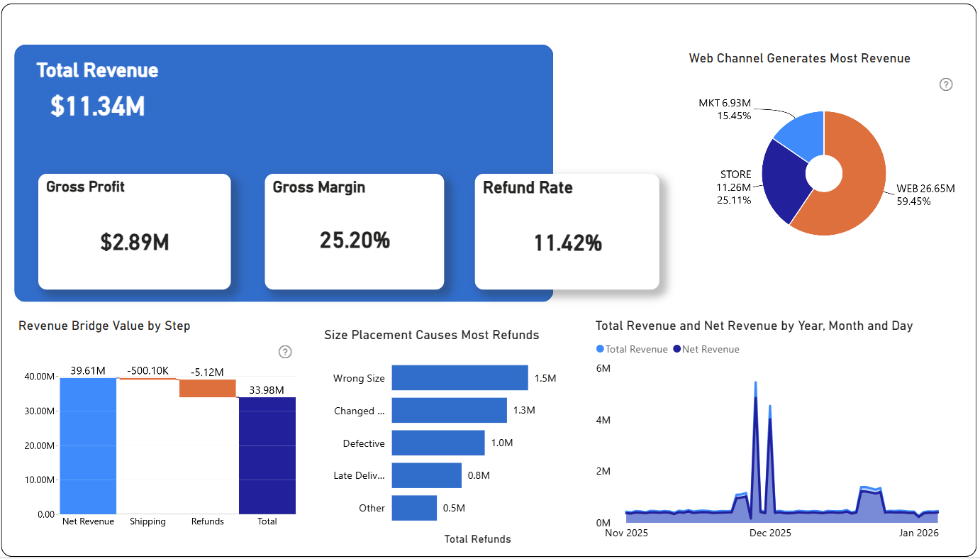Click the "Wrong Size" category label

click(359, 378)
